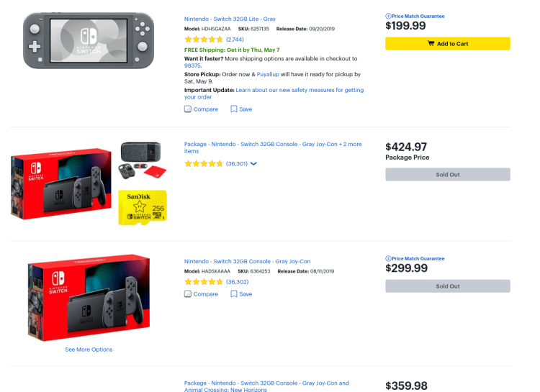Click the star rating of the $424.97 package
Image resolution: width=540 pixels, height=392 pixels.
point(204,164)
